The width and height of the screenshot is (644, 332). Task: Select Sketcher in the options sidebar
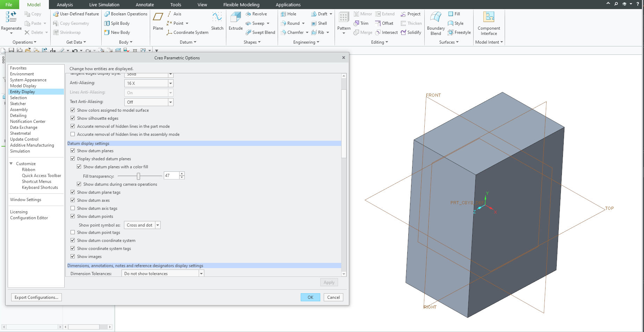(x=18, y=103)
